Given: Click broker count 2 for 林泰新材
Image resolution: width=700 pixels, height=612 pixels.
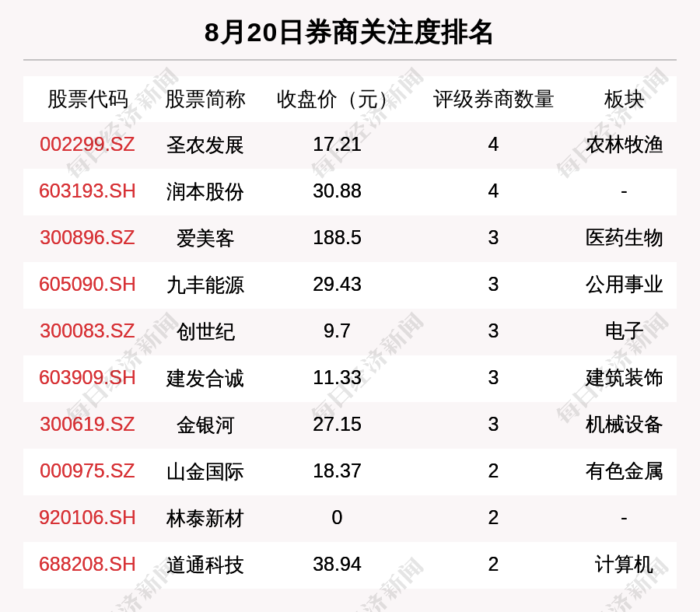Looking at the screenshot, I should pyautogui.click(x=493, y=517).
